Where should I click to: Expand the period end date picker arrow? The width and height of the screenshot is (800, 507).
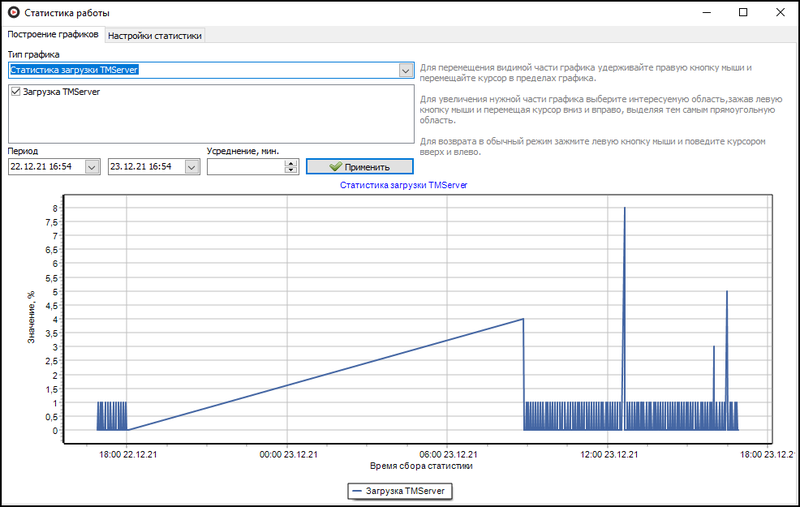(191, 167)
